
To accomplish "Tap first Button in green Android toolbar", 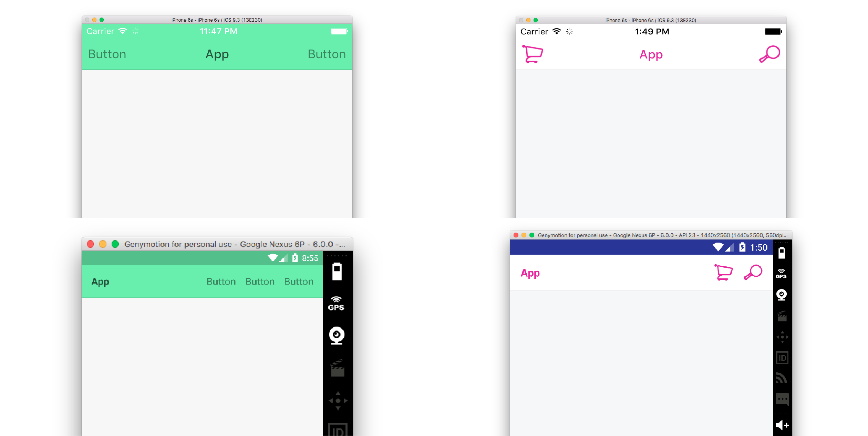I will click(221, 281).
